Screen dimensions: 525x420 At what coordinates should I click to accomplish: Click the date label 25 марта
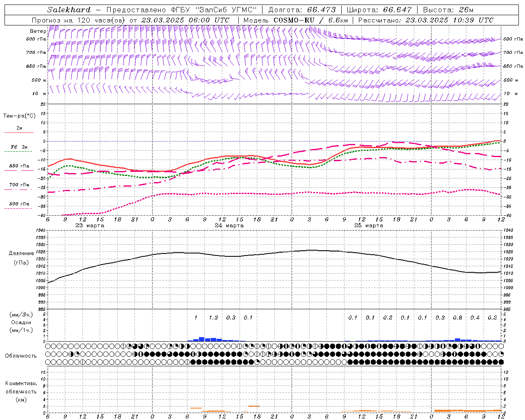point(369,226)
